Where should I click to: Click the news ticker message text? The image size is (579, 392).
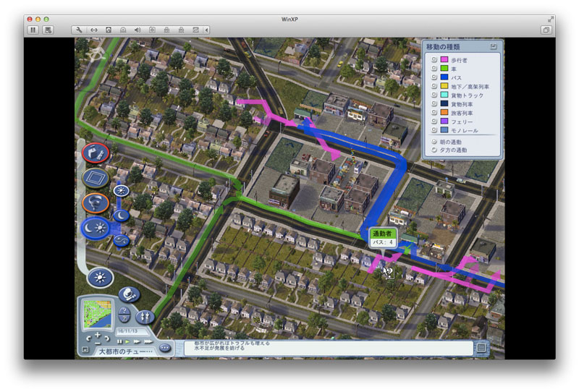coord(232,346)
